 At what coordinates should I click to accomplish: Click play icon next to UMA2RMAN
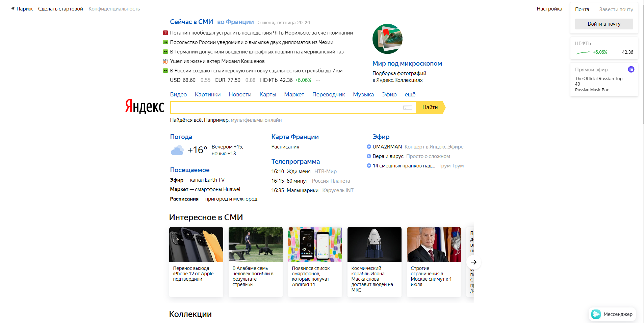point(369,146)
